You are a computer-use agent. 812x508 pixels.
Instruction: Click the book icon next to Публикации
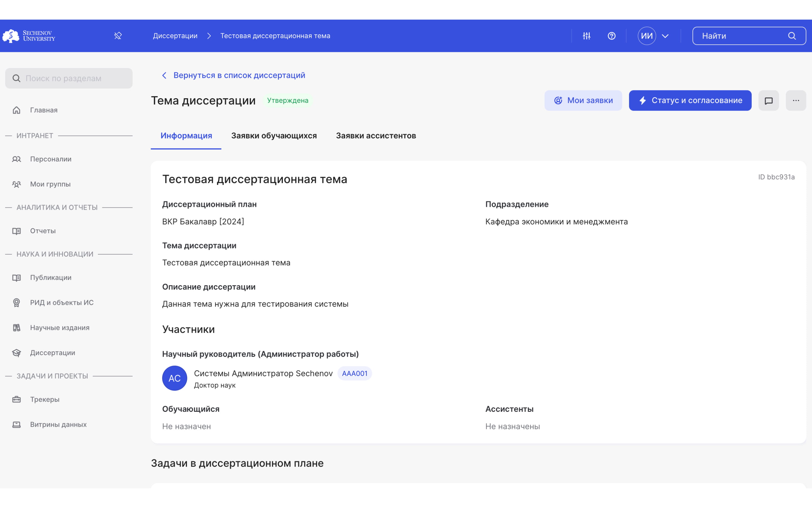(x=16, y=277)
